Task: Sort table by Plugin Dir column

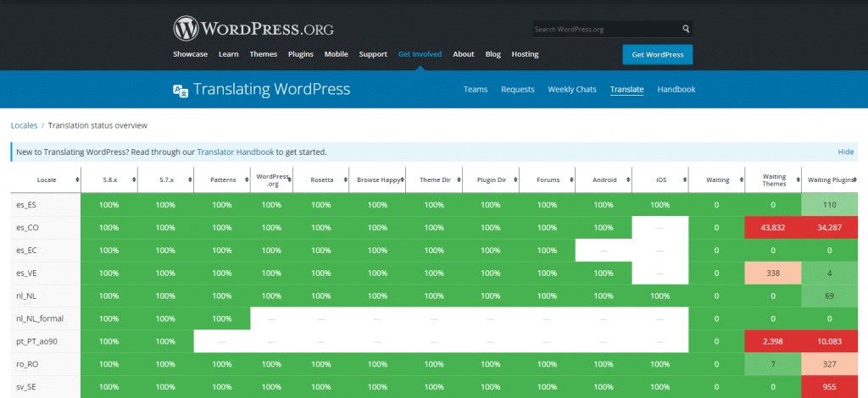Action: click(491, 180)
